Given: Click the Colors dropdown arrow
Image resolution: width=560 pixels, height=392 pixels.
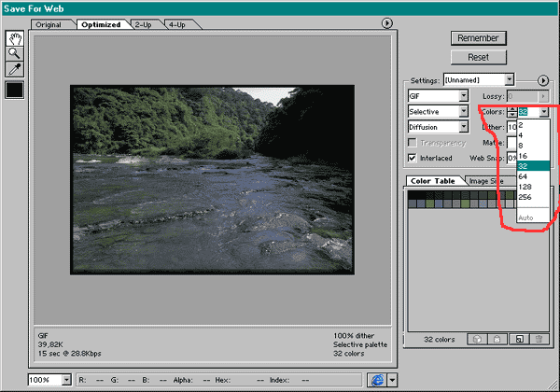Looking at the screenshot, I should click(543, 112).
